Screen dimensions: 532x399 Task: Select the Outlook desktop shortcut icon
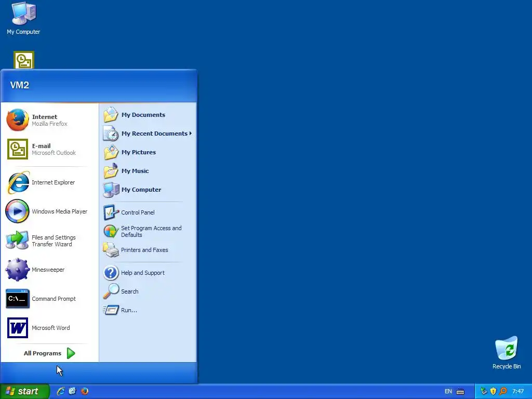[24, 60]
